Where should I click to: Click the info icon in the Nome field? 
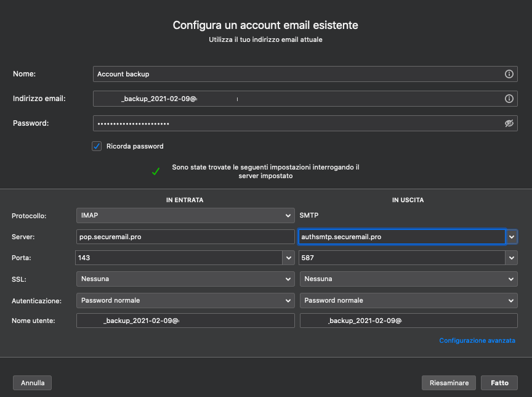coord(509,74)
